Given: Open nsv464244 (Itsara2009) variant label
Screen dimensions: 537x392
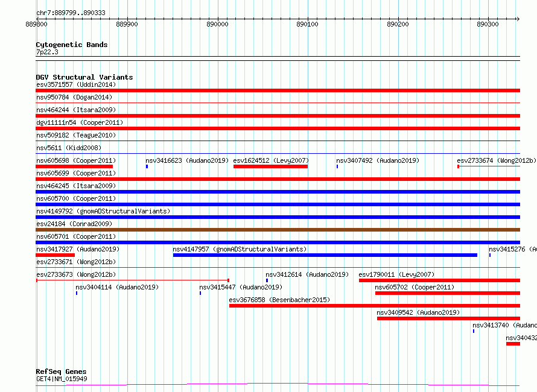Looking at the screenshot, I should coord(76,110).
